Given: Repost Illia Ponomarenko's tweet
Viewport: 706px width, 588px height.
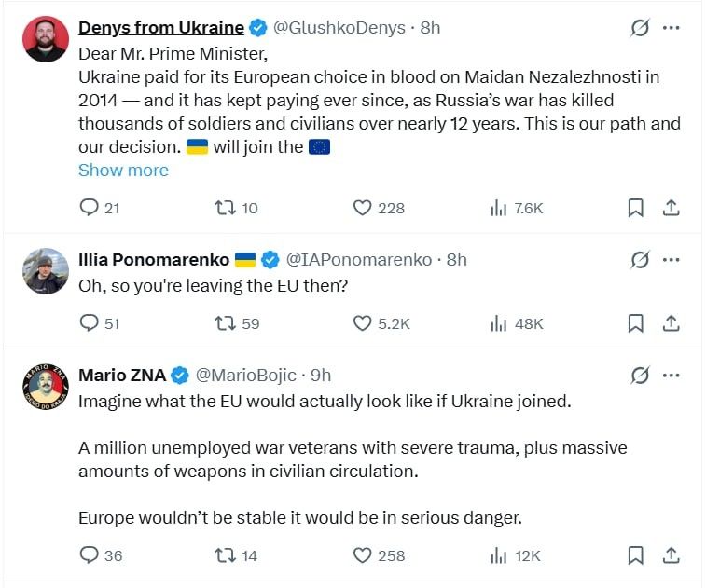Looking at the screenshot, I should click(226, 323).
